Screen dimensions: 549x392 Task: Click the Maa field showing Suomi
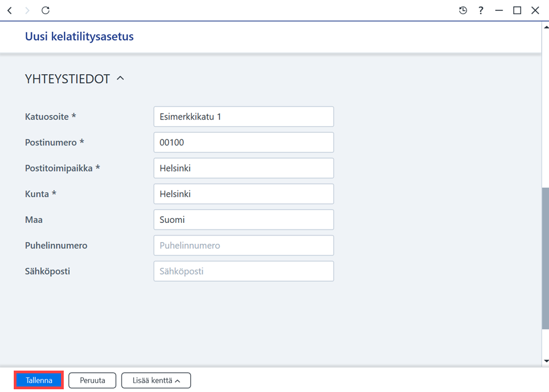coord(243,220)
